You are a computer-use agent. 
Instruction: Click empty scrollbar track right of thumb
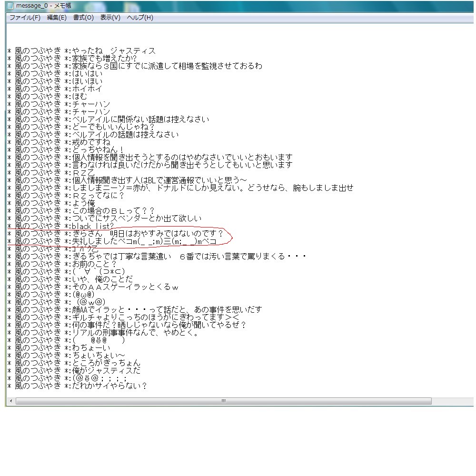click(452, 401)
